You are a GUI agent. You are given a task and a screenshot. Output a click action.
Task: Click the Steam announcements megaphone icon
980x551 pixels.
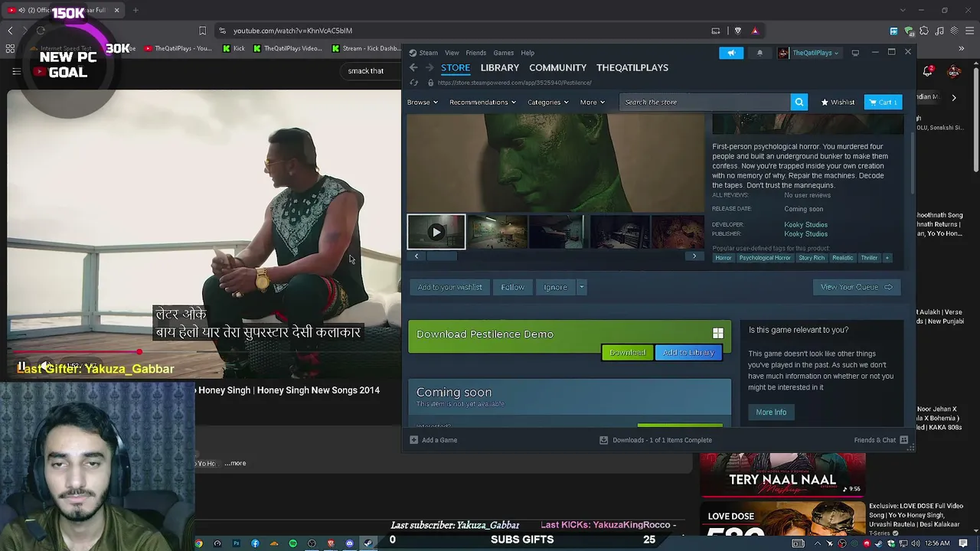(731, 53)
